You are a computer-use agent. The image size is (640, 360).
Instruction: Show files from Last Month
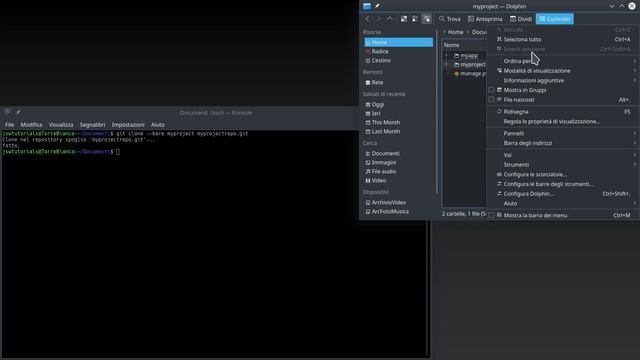[398, 131]
